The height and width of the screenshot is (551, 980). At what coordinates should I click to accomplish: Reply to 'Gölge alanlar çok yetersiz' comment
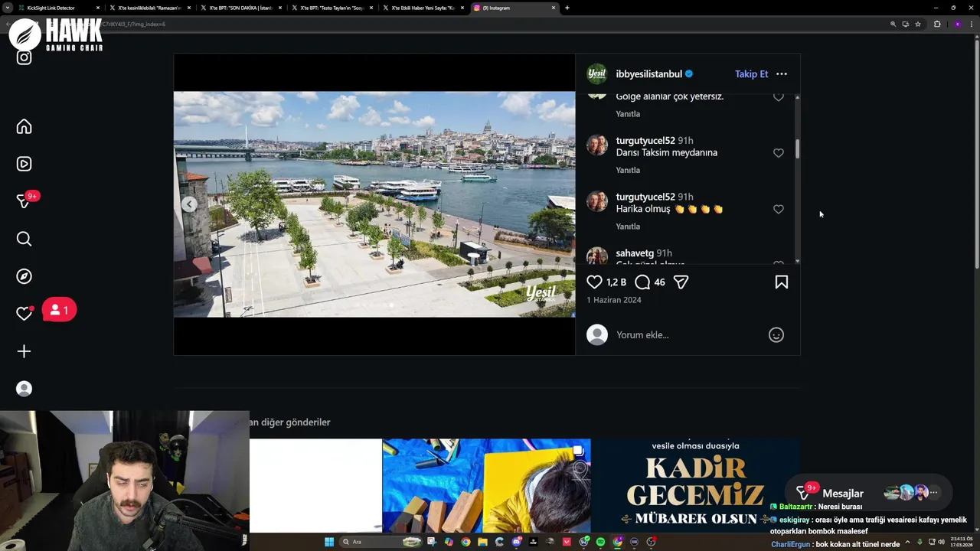[x=628, y=114]
